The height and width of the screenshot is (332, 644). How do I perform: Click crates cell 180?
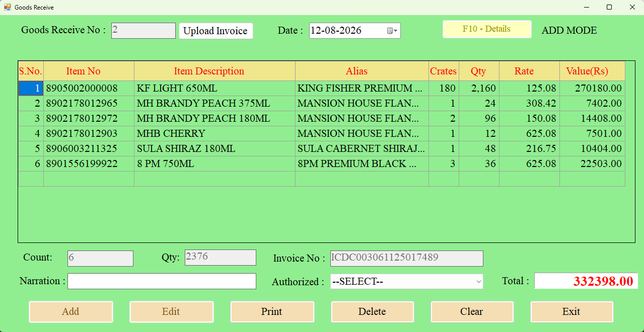point(444,89)
